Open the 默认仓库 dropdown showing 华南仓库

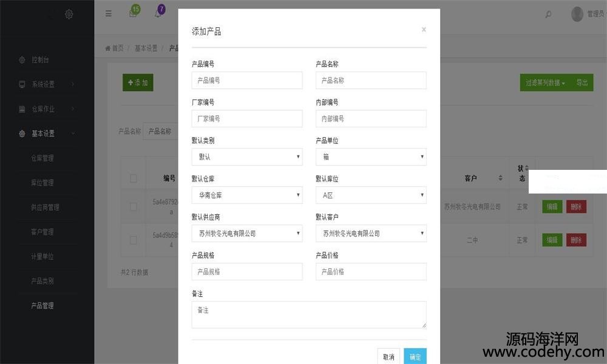[246, 195]
